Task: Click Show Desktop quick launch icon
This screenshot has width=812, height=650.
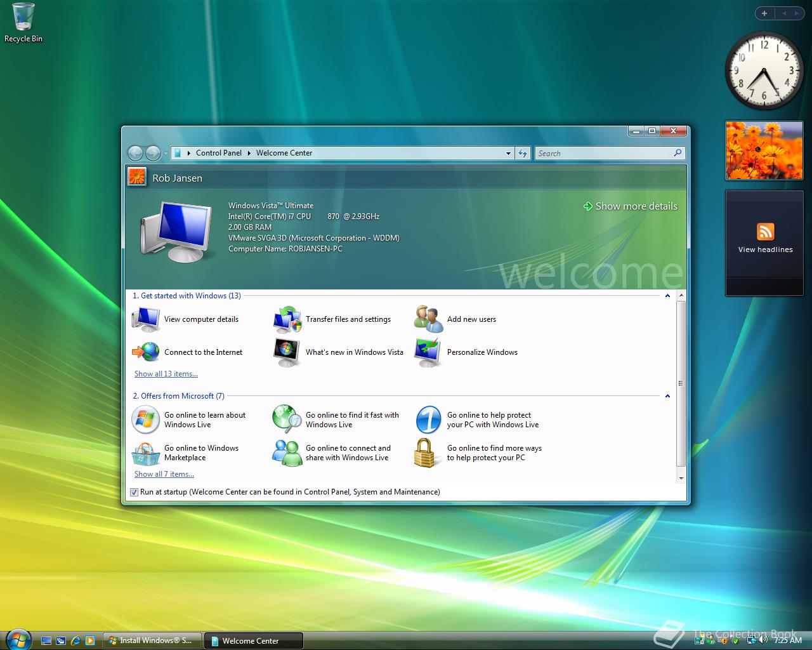Action: (x=46, y=640)
